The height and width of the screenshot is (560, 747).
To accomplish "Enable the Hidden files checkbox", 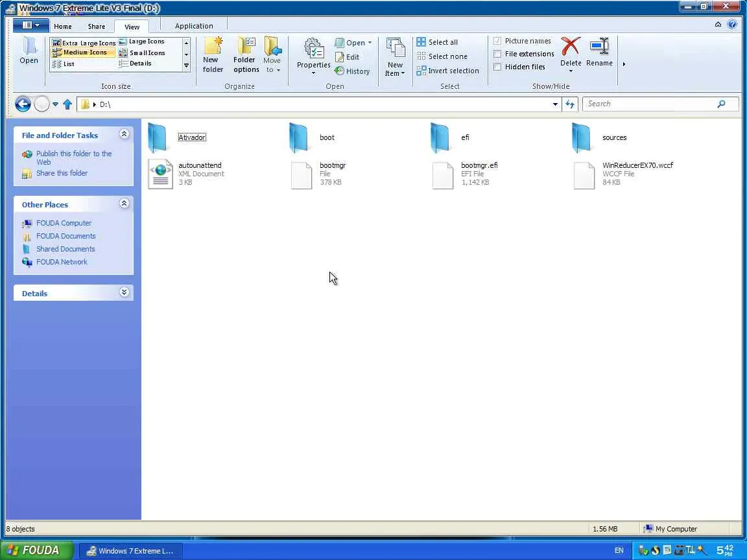I will pos(497,67).
